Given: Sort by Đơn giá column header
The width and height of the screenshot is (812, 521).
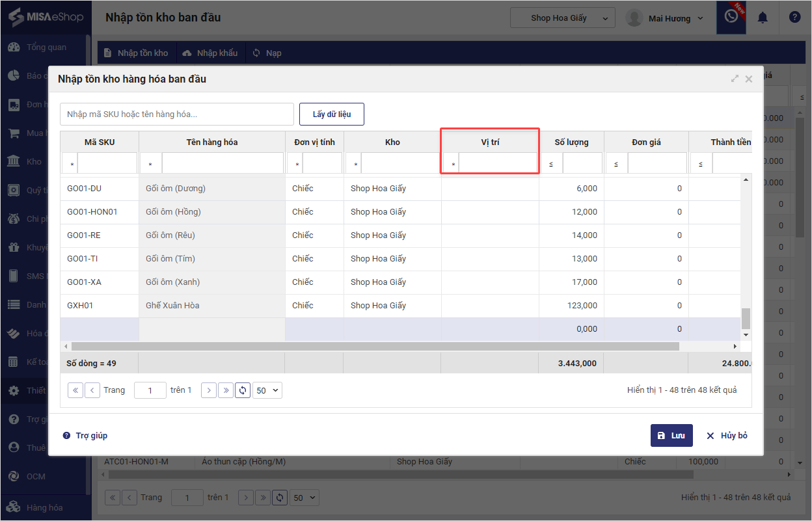Looking at the screenshot, I should (647, 142).
